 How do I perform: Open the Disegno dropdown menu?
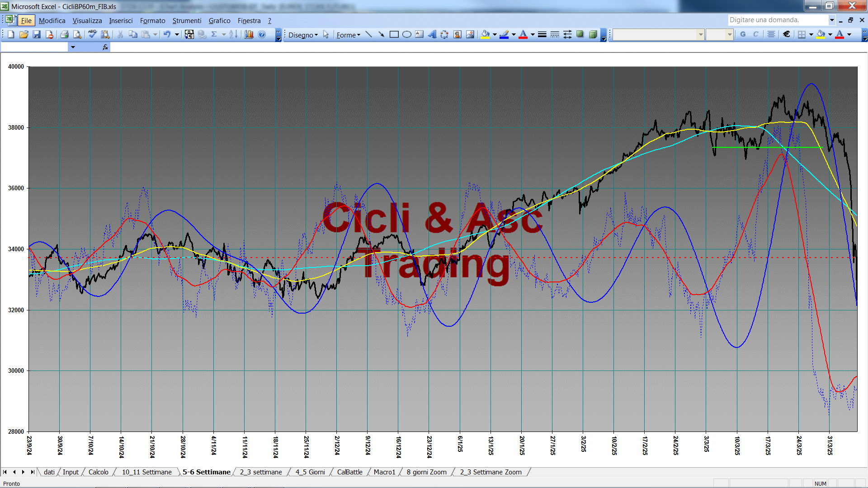(303, 35)
